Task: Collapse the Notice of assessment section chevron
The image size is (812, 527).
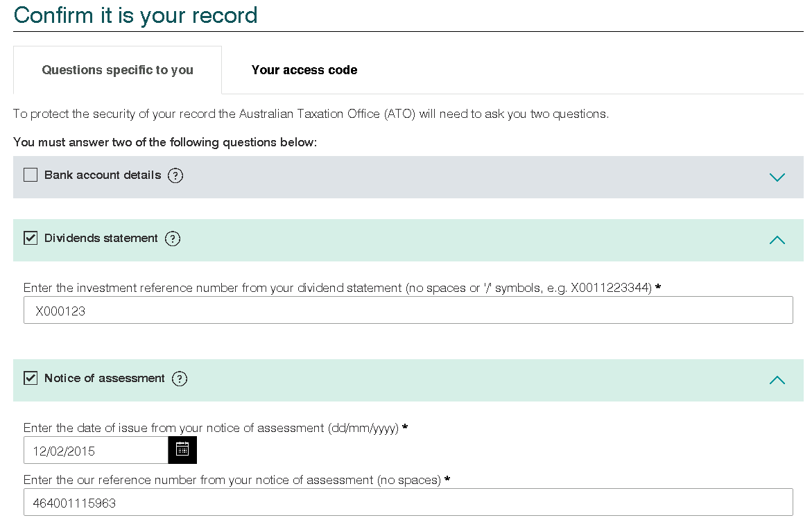Action: (777, 380)
